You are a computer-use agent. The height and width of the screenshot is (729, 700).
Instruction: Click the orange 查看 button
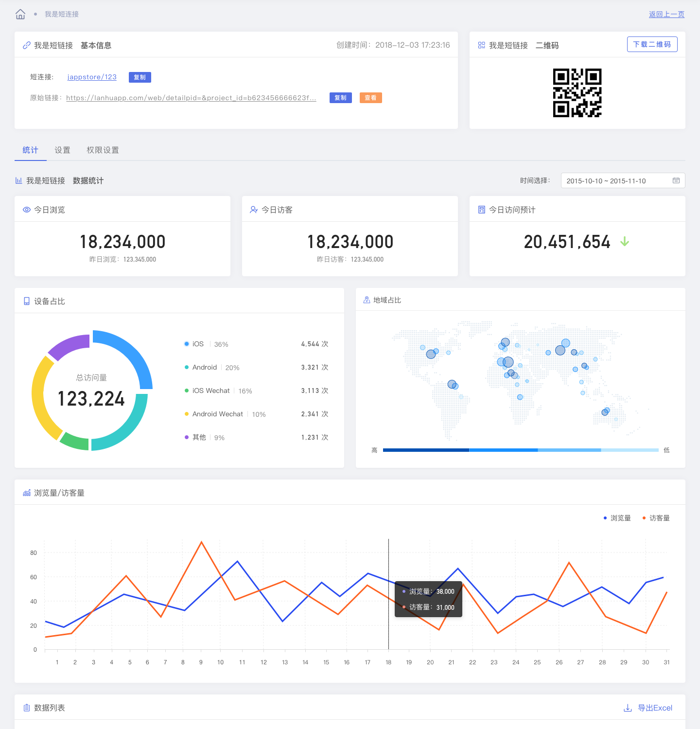[371, 98]
